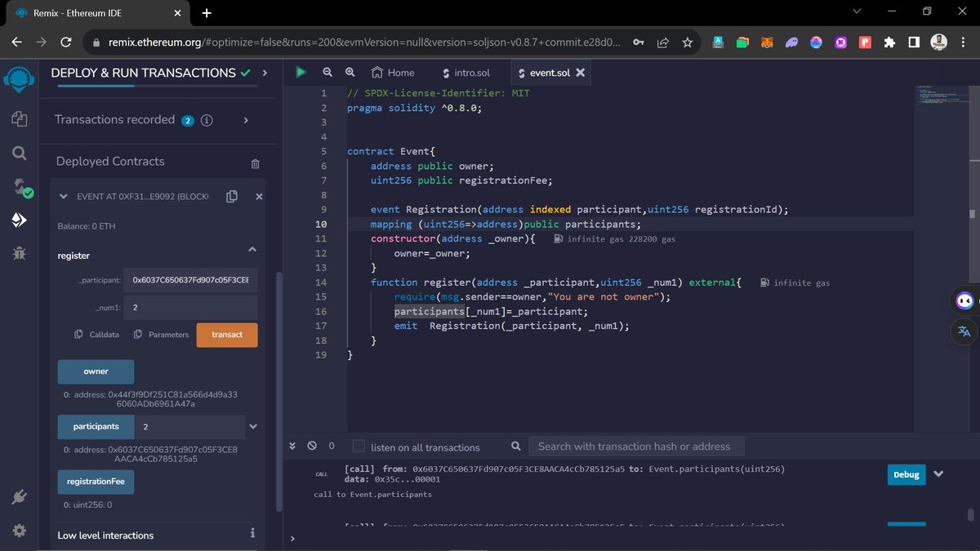Click the info icon beside Transactions recorded
Image resolution: width=980 pixels, height=551 pixels.
(x=207, y=120)
